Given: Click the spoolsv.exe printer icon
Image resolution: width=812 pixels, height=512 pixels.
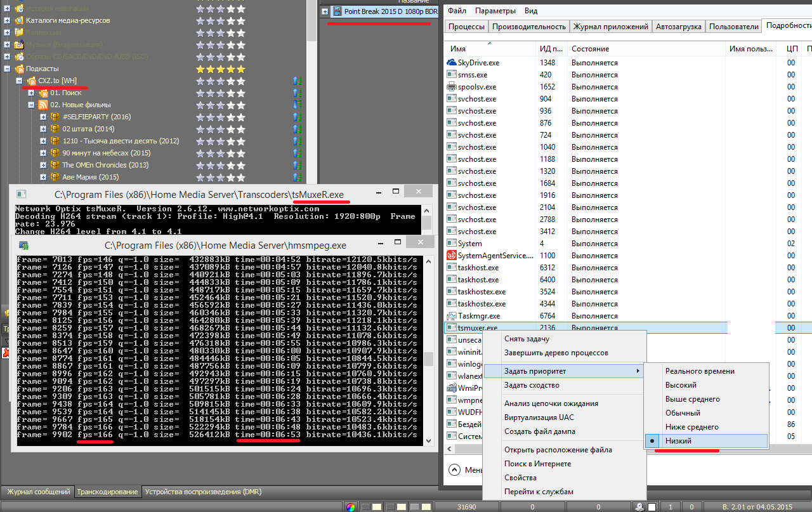Looking at the screenshot, I should click(452, 87).
